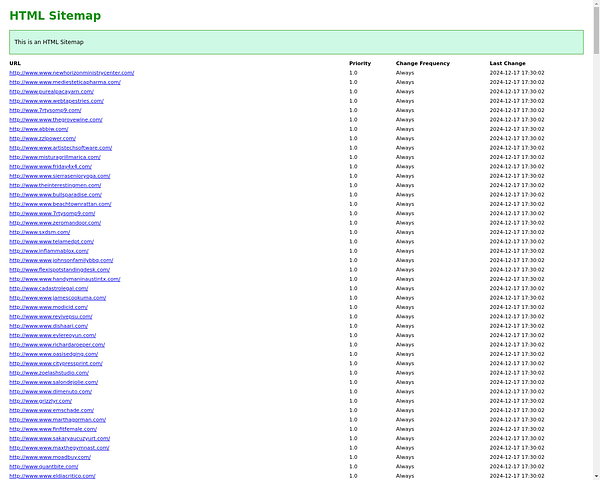Follow the flexispotstandingdesk.com link

pos(59,270)
